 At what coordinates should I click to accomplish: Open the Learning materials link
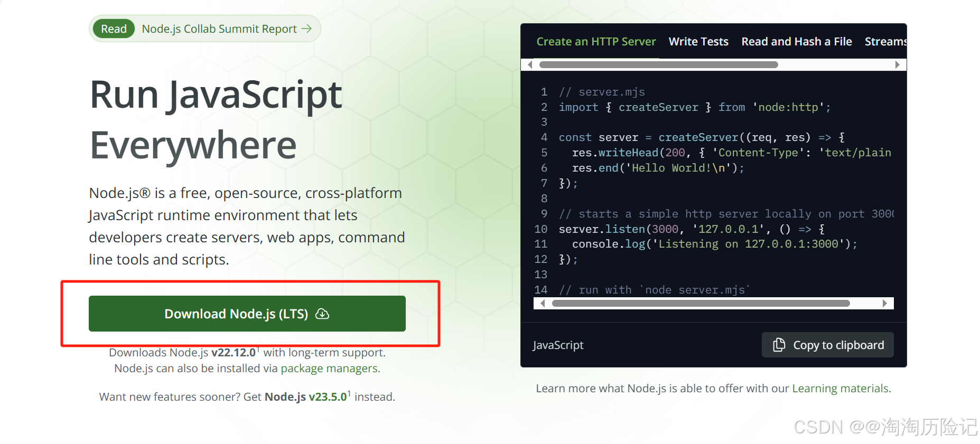(x=840, y=389)
